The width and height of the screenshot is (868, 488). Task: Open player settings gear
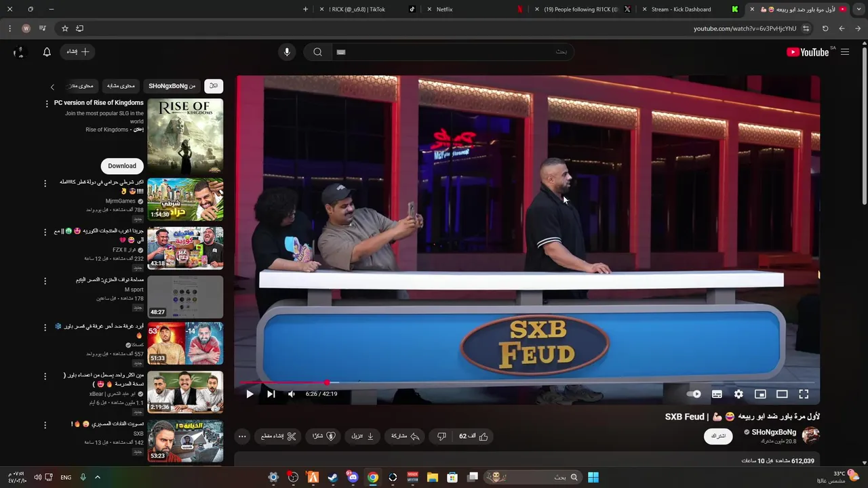pyautogui.click(x=738, y=394)
